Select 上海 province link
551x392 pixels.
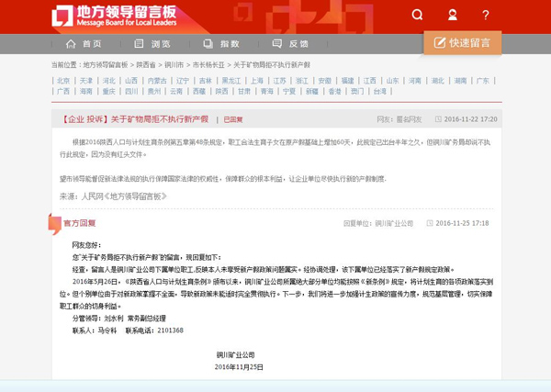(257, 81)
